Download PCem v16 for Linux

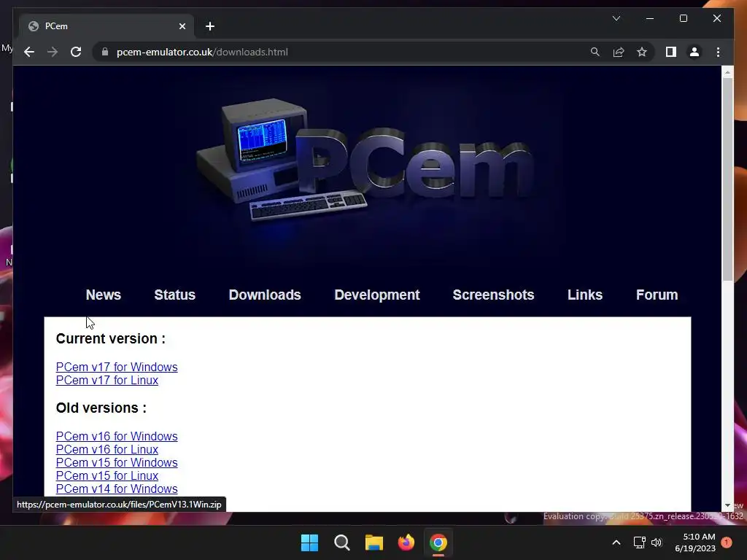click(x=107, y=449)
